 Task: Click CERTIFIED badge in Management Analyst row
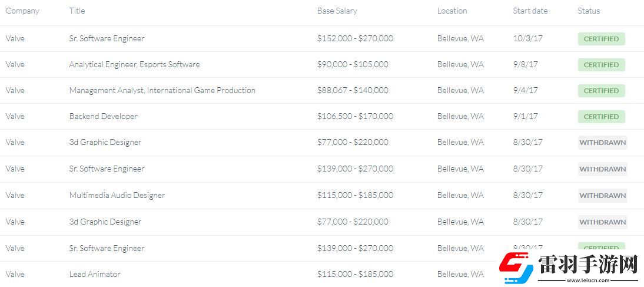[601, 91]
